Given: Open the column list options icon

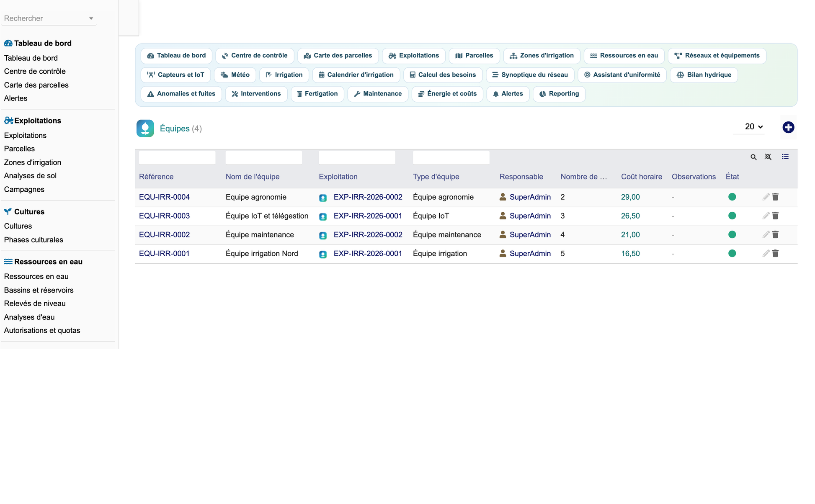Looking at the screenshot, I should point(785,157).
